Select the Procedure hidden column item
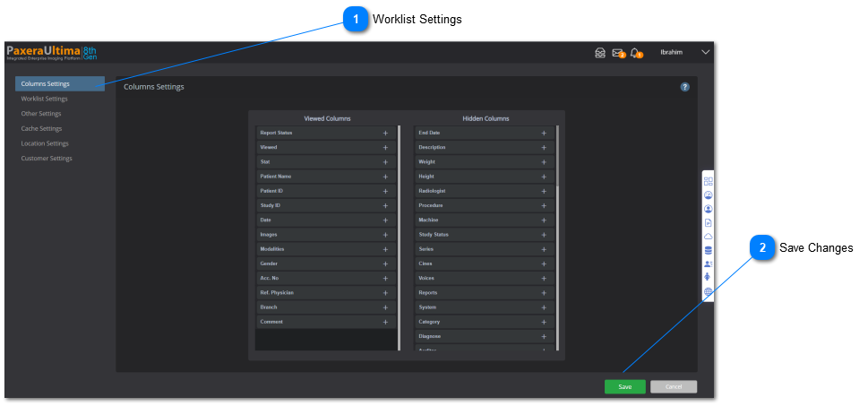This screenshot has height=406, width=868. click(x=485, y=205)
